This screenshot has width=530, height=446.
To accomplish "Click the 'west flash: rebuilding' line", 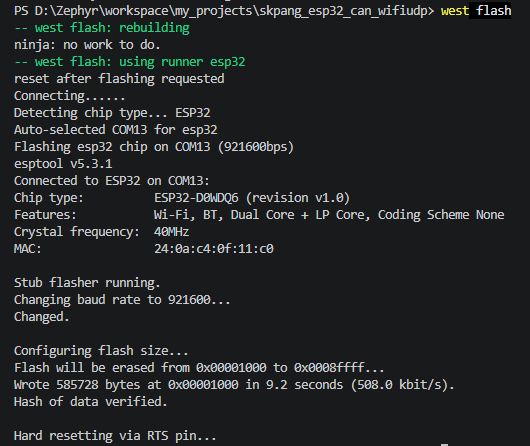I will (x=102, y=28).
